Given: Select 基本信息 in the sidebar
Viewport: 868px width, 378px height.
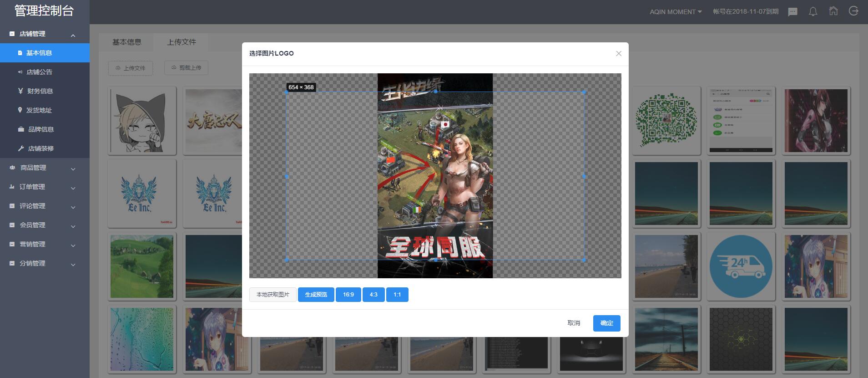Looking at the screenshot, I should (45, 53).
